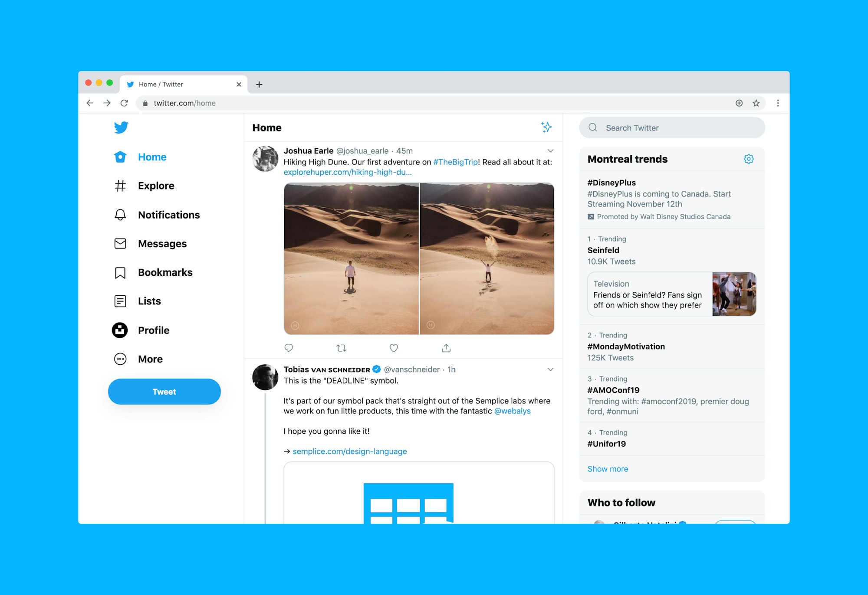Click the Messages icon in sidebar

point(119,243)
